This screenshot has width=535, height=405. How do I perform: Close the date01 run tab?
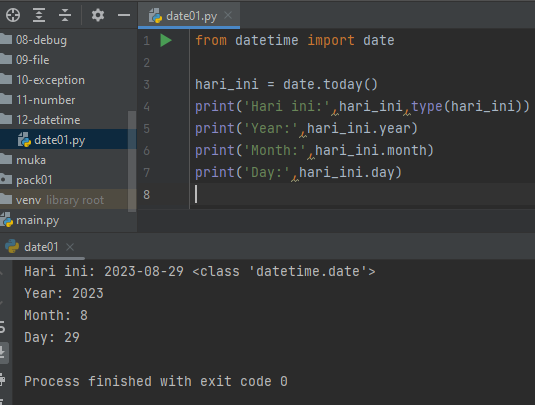pos(70,247)
